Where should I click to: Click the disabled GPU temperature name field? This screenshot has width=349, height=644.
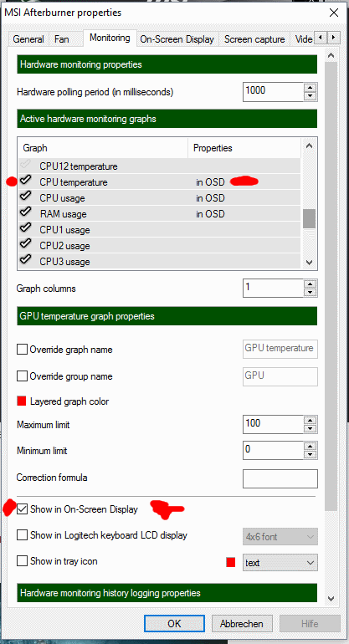[280, 349]
